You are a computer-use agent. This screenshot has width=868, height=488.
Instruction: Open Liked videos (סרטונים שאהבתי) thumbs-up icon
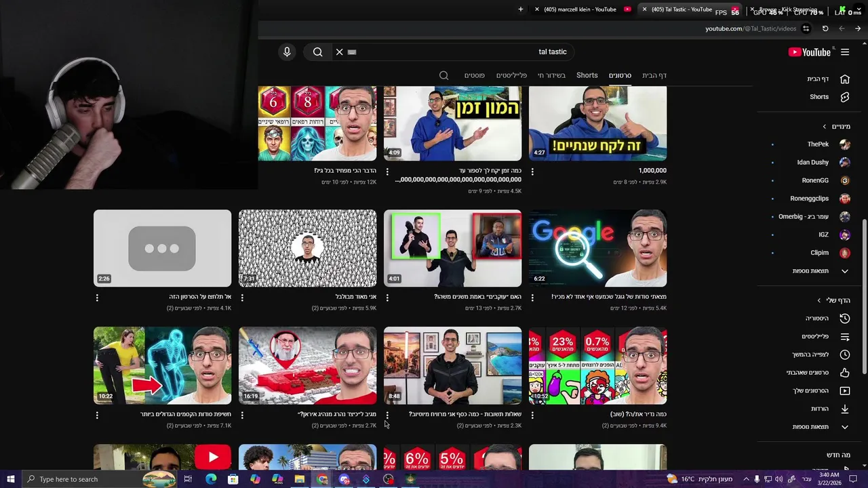tap(845, 372)
